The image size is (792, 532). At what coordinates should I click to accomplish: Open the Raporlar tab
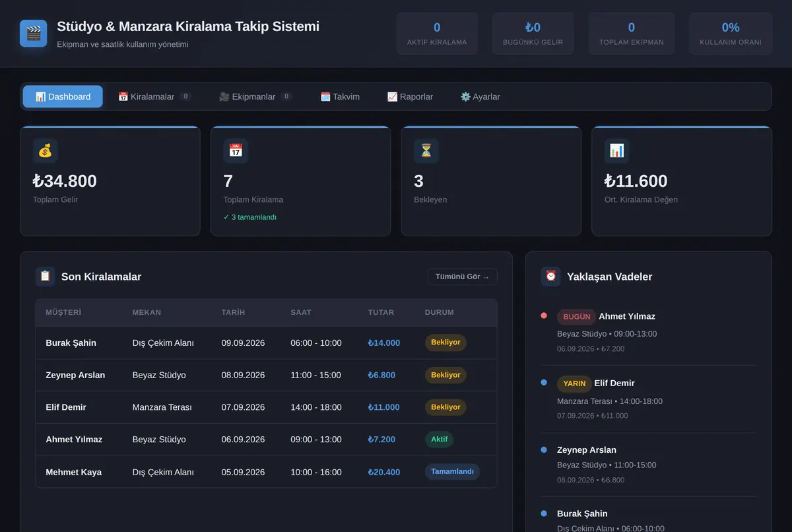pyautogui.click(x=410, y=96)
